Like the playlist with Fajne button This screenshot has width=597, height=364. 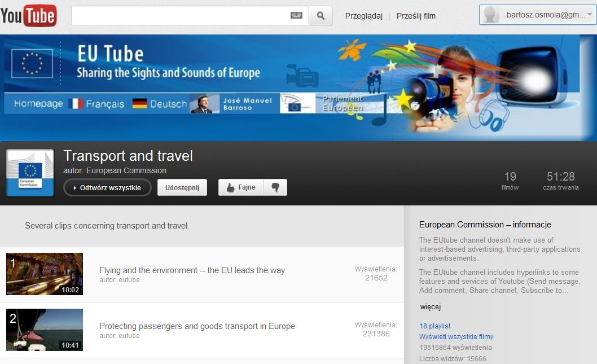coord(240,187)
